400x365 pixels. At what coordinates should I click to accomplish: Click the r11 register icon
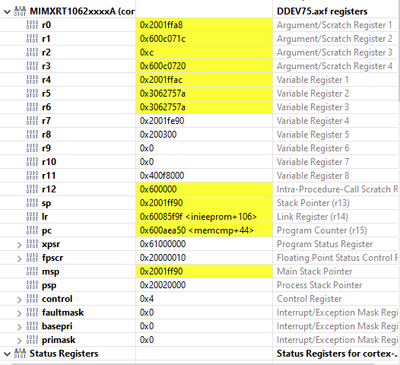32,175
